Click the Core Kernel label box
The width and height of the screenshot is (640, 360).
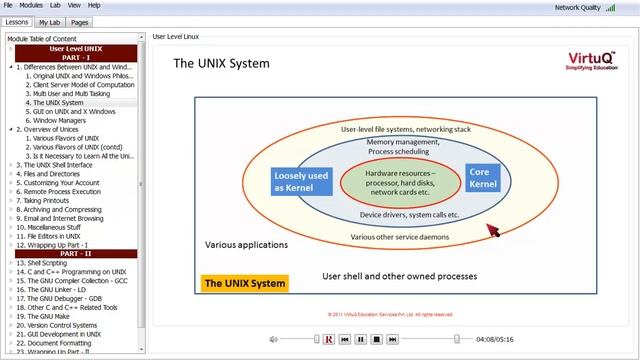click(x=483, y=178)
